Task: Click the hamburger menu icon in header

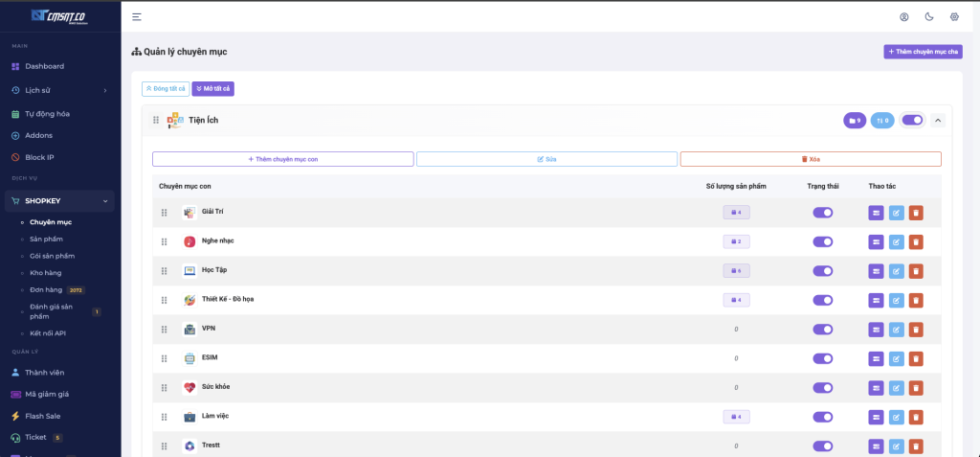Action: click(137, 16)
